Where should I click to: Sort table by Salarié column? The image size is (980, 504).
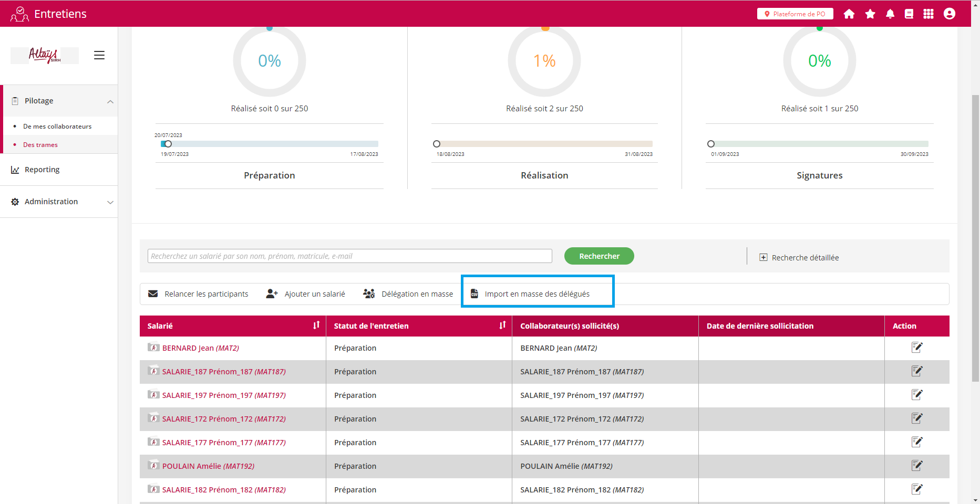pos(316,325)
